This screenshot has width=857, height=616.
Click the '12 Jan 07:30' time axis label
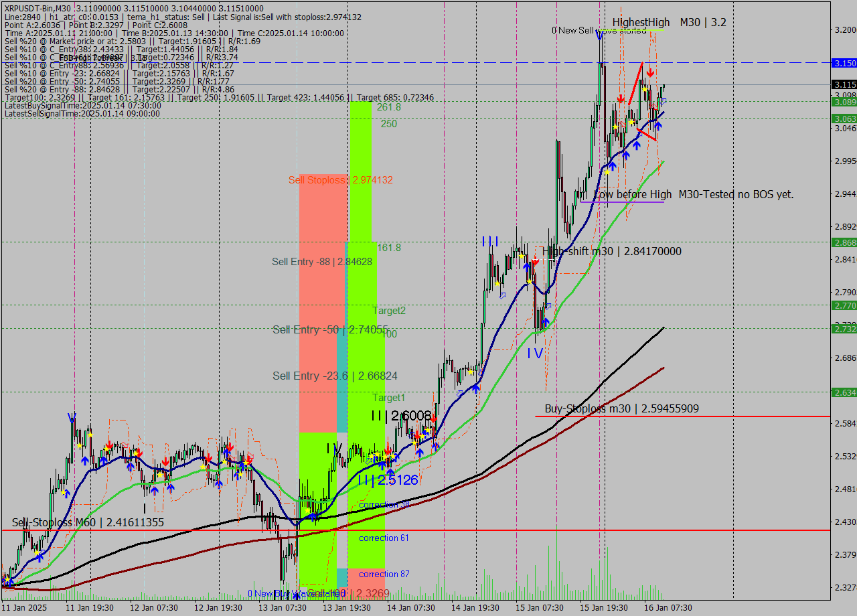[153, 608]
